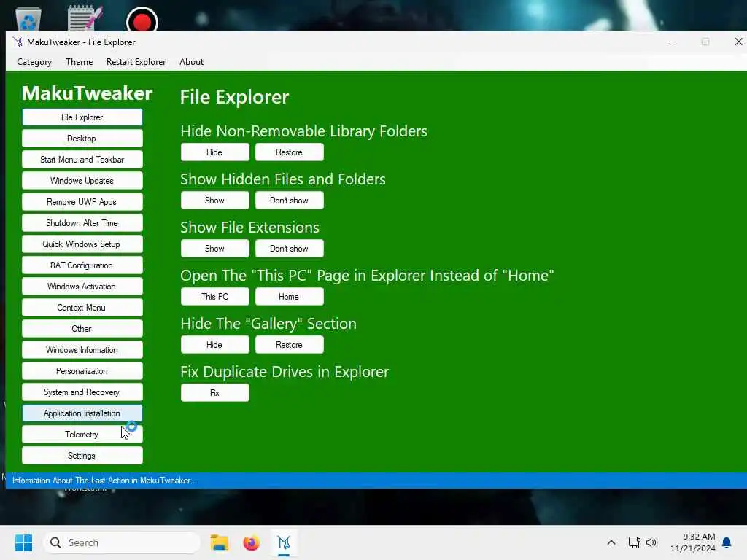Open the Windows Start button
The height and width of the screenshot is (560, 747).
tap(23, 542)
